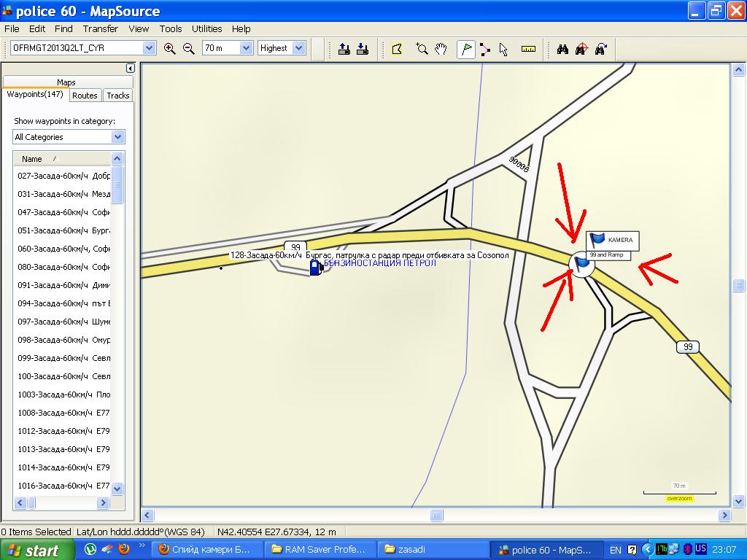This screenshot has width=747, height=560.
Task: Click the Windows start button
Action: pos(37,550)
